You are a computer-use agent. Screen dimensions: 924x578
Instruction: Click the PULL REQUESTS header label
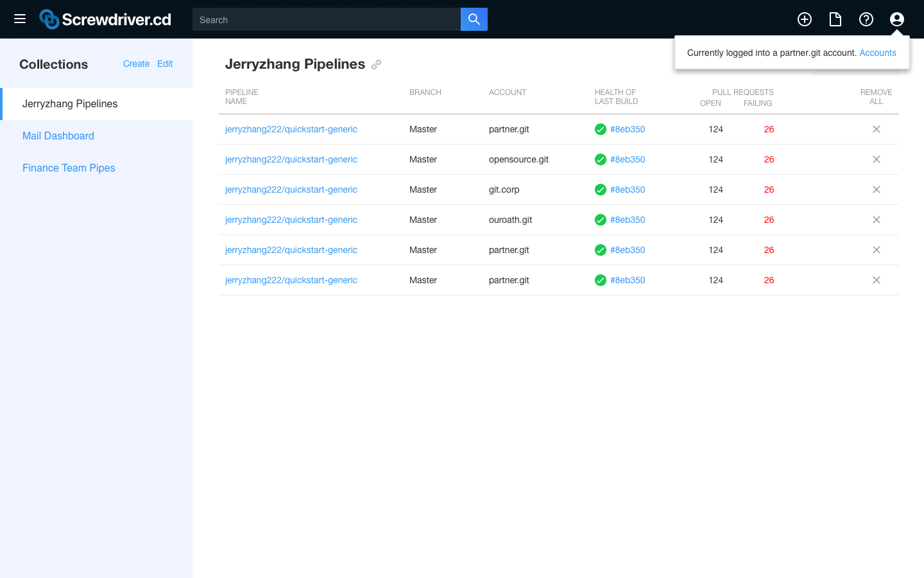[743, 92]
